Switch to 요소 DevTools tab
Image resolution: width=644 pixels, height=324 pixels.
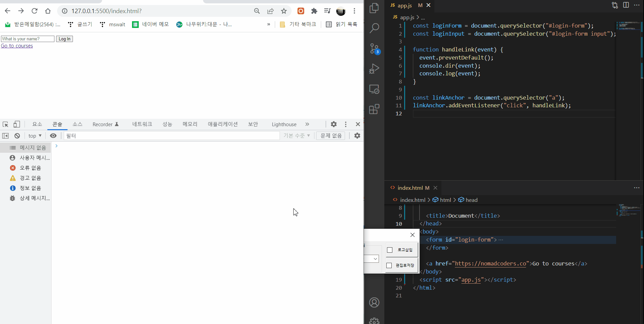point(37,124)
